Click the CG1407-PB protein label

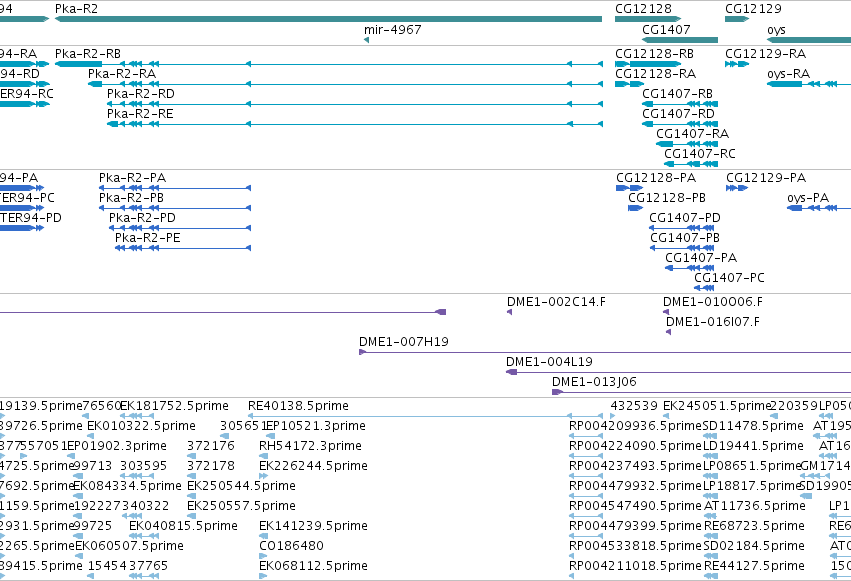(x=684, y=238)
